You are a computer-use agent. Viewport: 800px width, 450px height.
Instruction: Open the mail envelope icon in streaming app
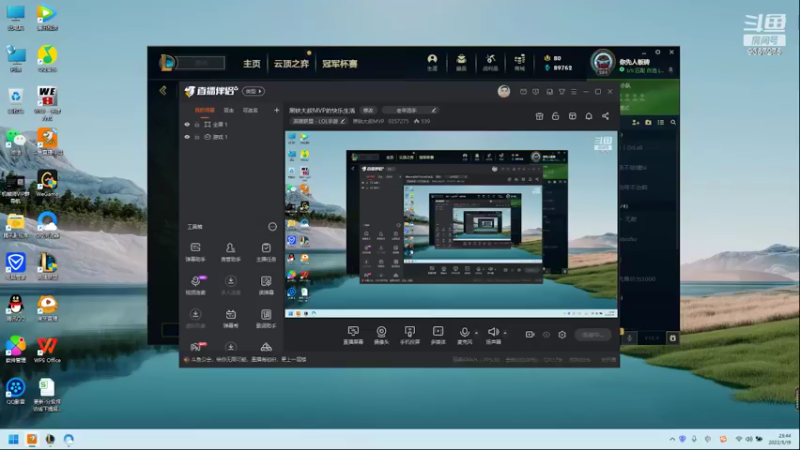(x=523, y=92)
